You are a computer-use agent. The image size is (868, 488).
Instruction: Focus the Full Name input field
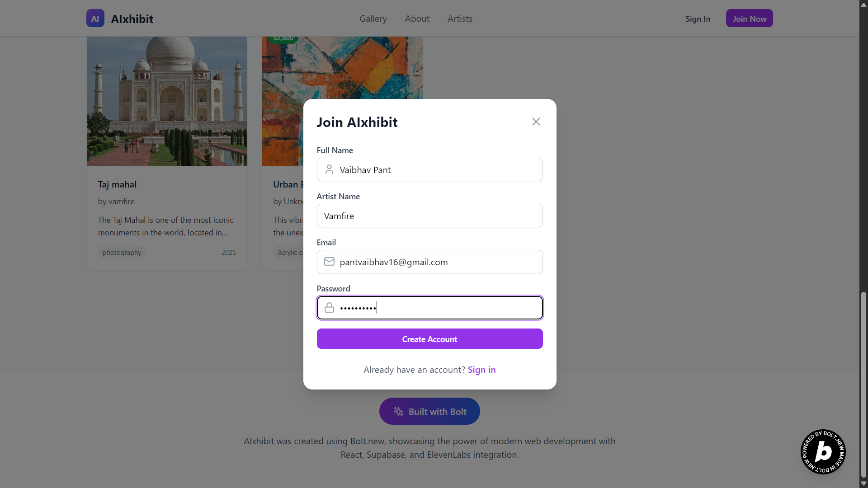click(x=439, y=170)
